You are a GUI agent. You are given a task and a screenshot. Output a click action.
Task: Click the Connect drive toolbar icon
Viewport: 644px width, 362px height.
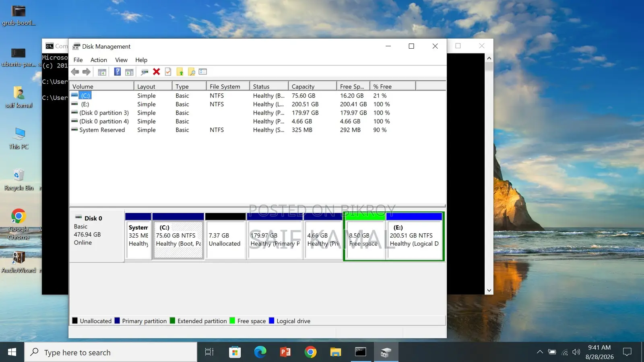(144, 72)
